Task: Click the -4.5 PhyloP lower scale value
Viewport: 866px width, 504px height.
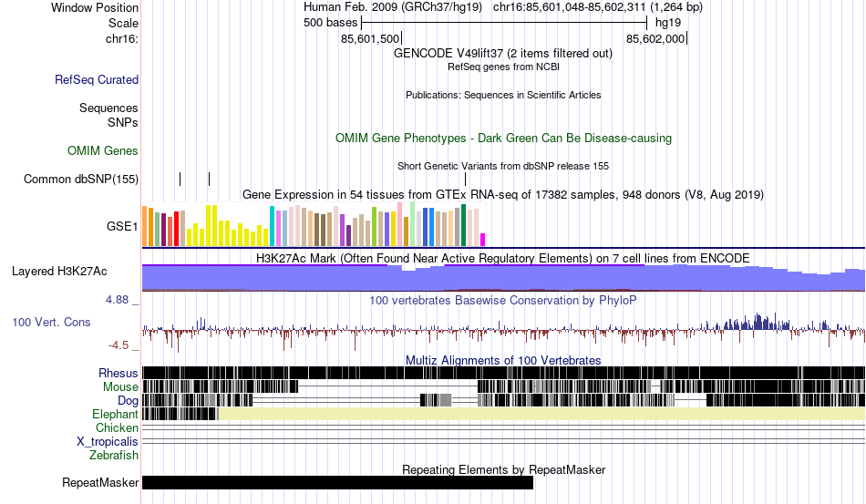Action: (x=119, y=345)
